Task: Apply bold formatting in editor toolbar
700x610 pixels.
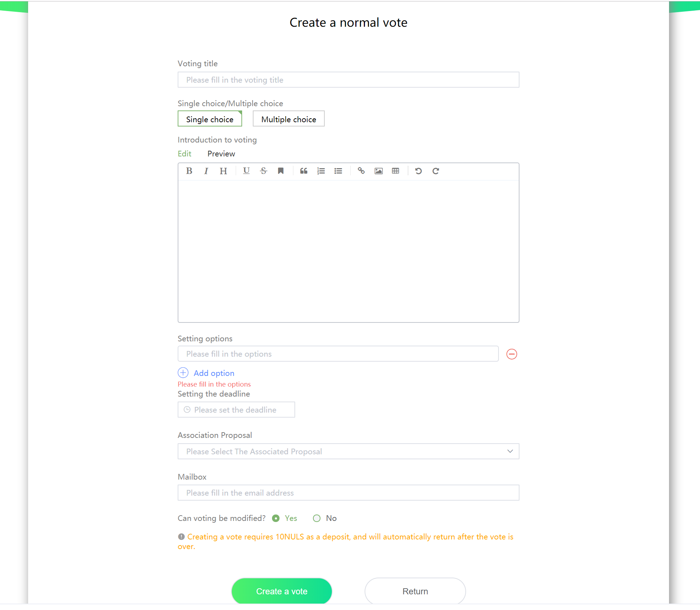Action: [189, 171]
